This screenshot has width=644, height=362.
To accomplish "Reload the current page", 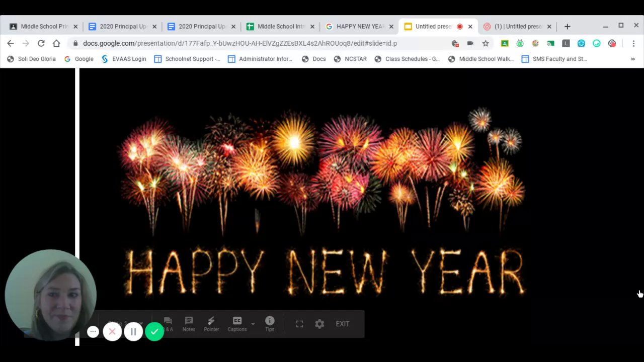I will [41, 43].
